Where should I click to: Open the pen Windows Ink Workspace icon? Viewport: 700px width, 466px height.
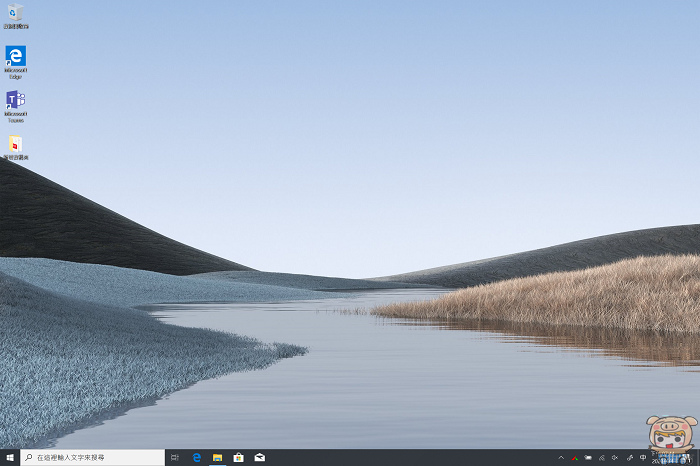(629, 457)
